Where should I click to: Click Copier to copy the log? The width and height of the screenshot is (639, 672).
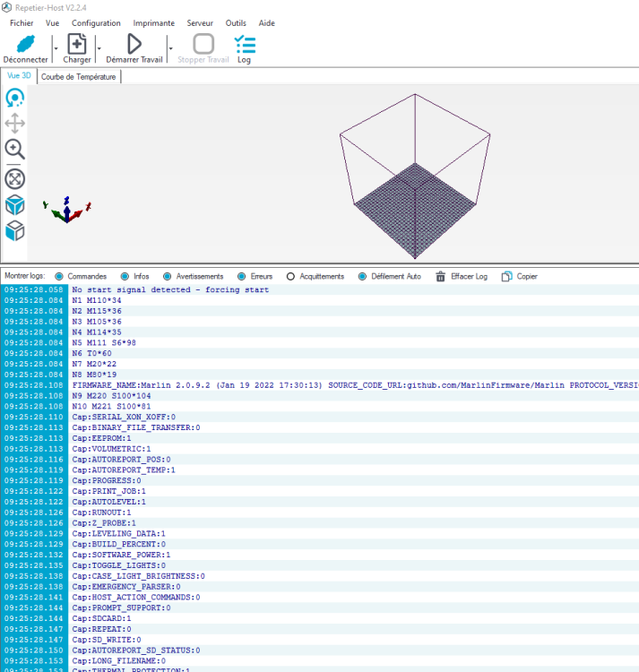(x=520, y=277)
